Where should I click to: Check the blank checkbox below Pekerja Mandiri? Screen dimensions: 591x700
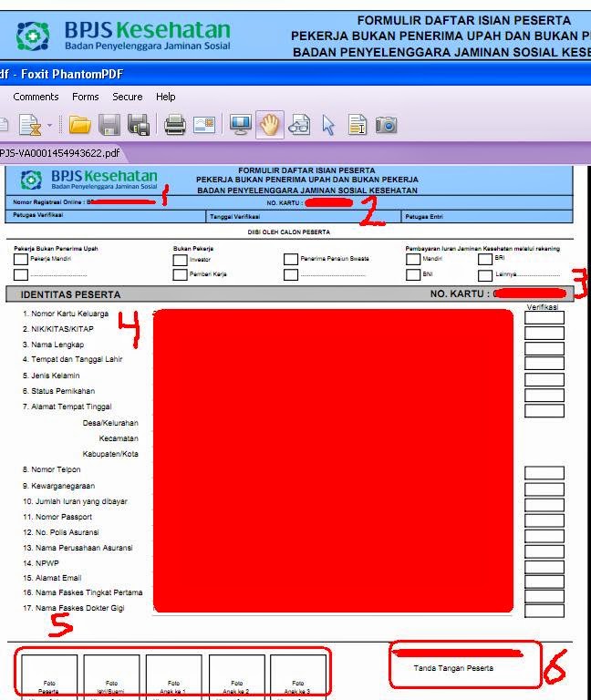(x=21, y=274)
